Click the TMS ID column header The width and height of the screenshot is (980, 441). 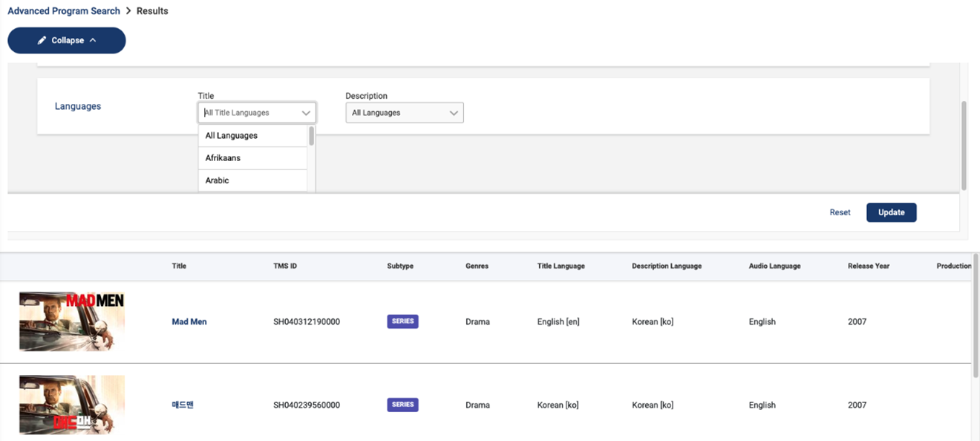click(285, 266)
